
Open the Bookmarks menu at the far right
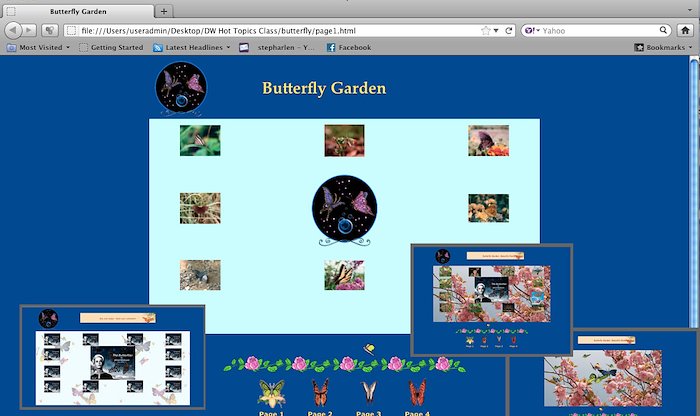[664, 47]
